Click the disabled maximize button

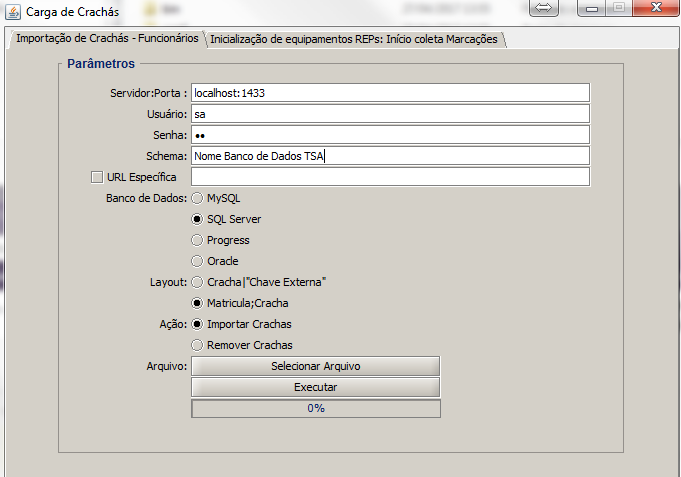point(619,8)
